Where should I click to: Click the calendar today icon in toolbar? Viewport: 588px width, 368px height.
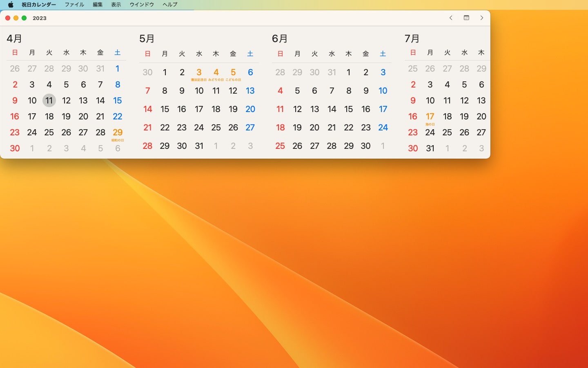tap(466, 18)
